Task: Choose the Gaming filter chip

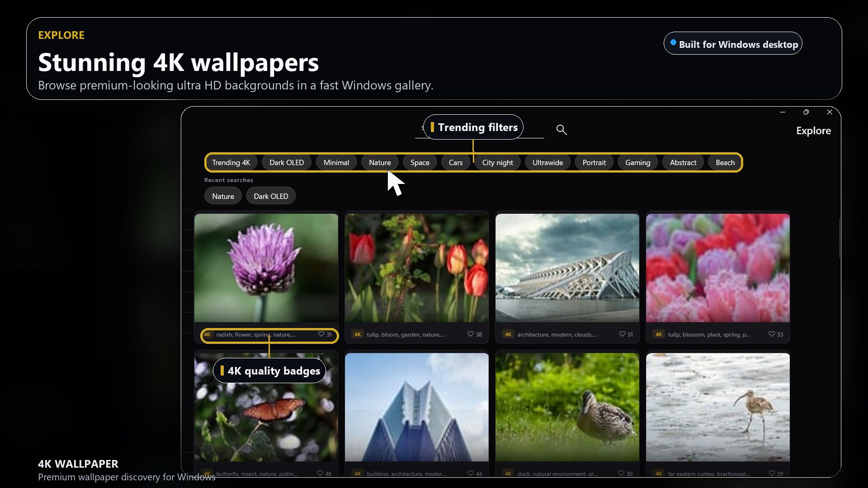Action: tap(638, 163)
